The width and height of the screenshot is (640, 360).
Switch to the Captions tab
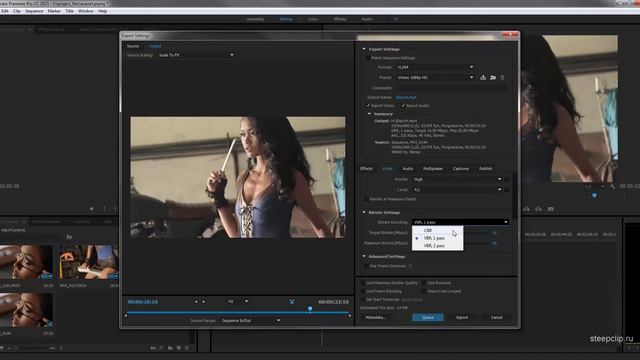coord(461,169)
